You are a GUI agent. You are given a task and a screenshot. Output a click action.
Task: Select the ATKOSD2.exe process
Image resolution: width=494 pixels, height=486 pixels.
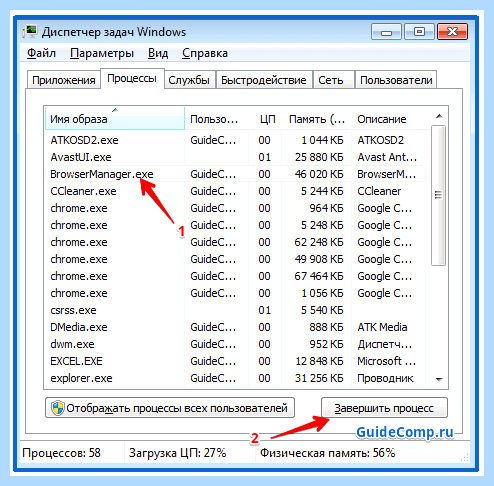coord(235,140)
